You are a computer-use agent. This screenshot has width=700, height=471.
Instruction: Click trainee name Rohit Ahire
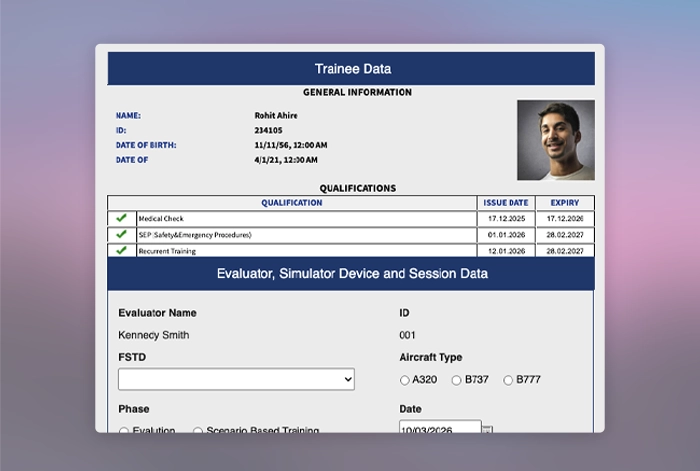coord(276,115)
